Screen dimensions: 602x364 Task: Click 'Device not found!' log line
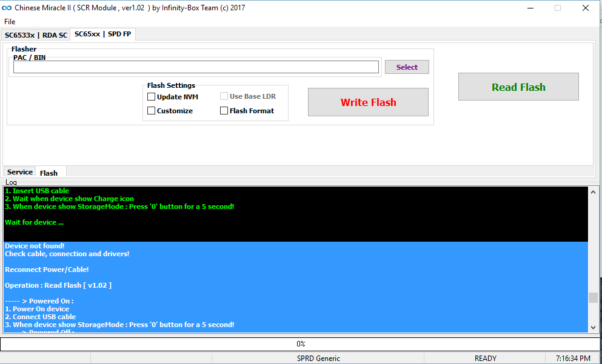[x=35, y=246]
